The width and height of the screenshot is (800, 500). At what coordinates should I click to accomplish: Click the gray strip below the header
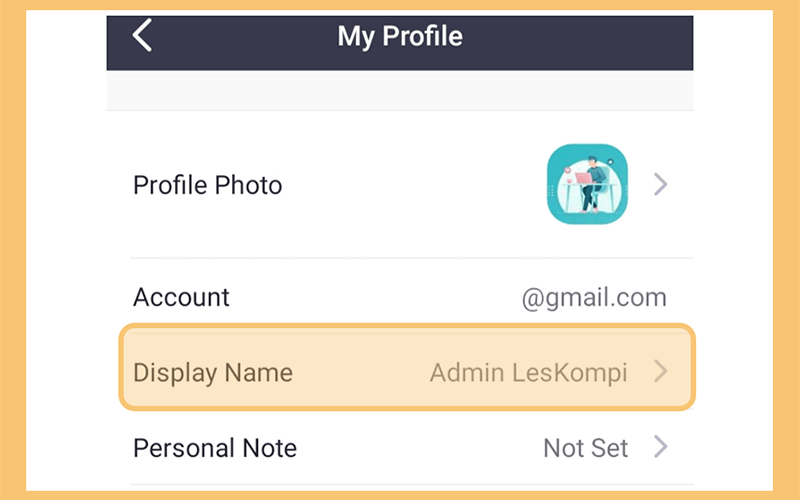(x=399, y=90)
